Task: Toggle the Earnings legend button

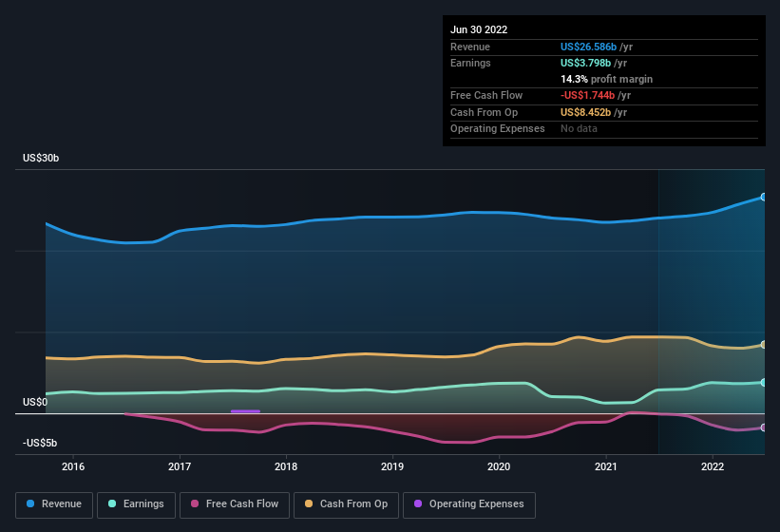Action: (136, 504)
